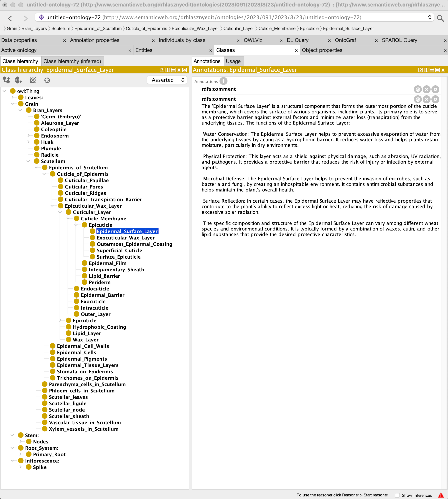
Task: Expand the Leaves: class node
Action: pyautogui.click(x=13, y=97)
